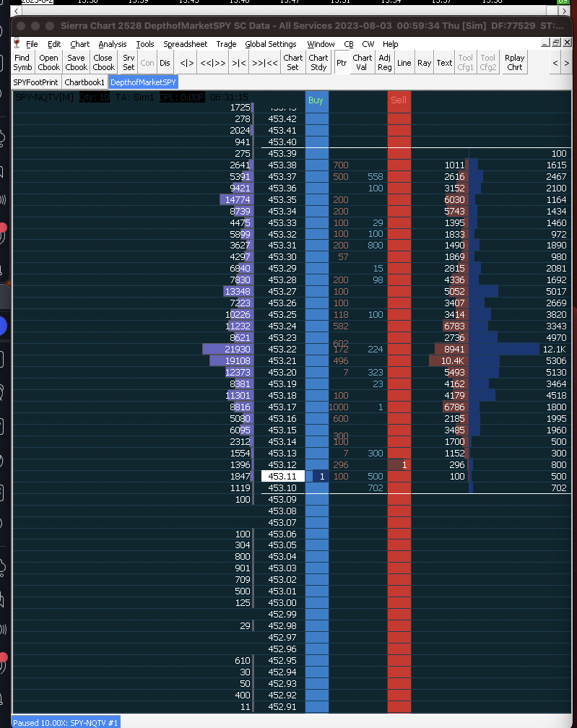
Task: Click the price label 452.91
Action: [282, 706]
